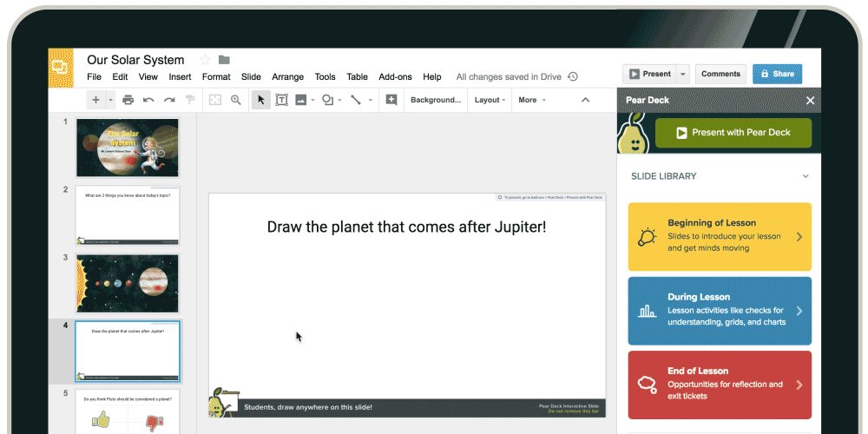Undo the last action

(148, 100)
